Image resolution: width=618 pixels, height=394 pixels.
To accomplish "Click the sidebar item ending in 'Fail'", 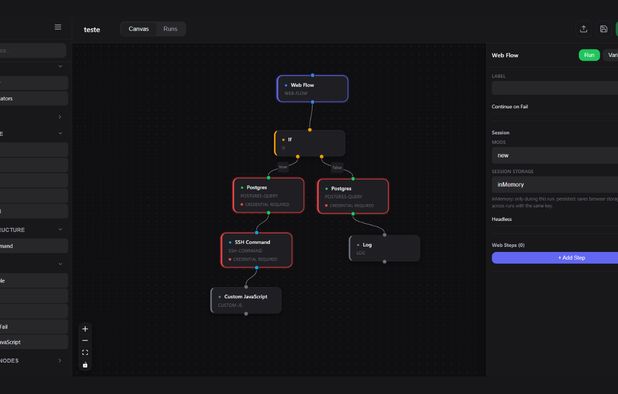I will [34, 327].
